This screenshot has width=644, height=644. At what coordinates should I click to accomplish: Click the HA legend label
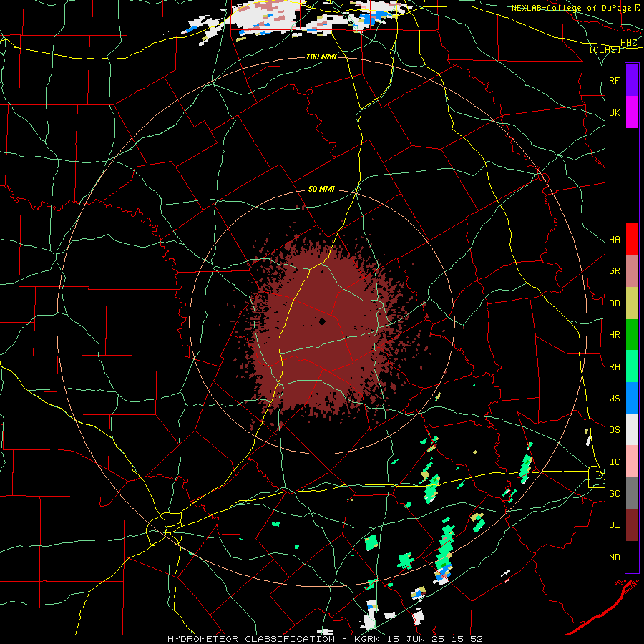[x=615, y=239]
